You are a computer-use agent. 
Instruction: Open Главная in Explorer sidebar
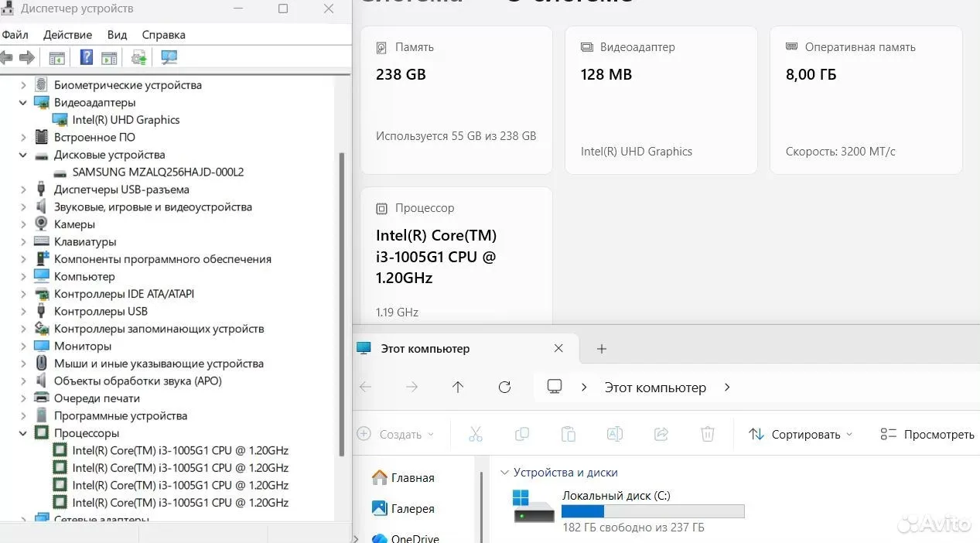point(403,478)
